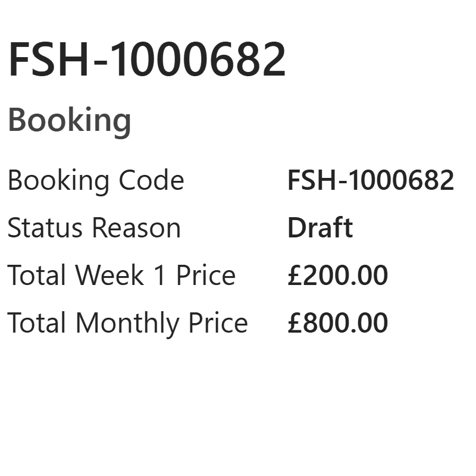Click the Booking Code label

[96, 180]
